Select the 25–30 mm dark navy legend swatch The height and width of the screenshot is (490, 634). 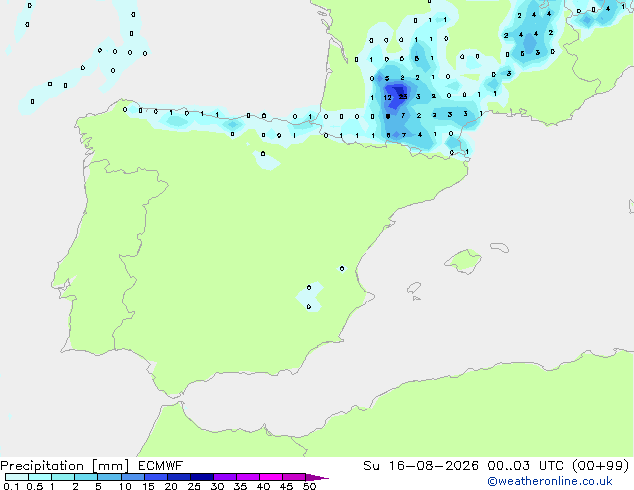(202, 477)
